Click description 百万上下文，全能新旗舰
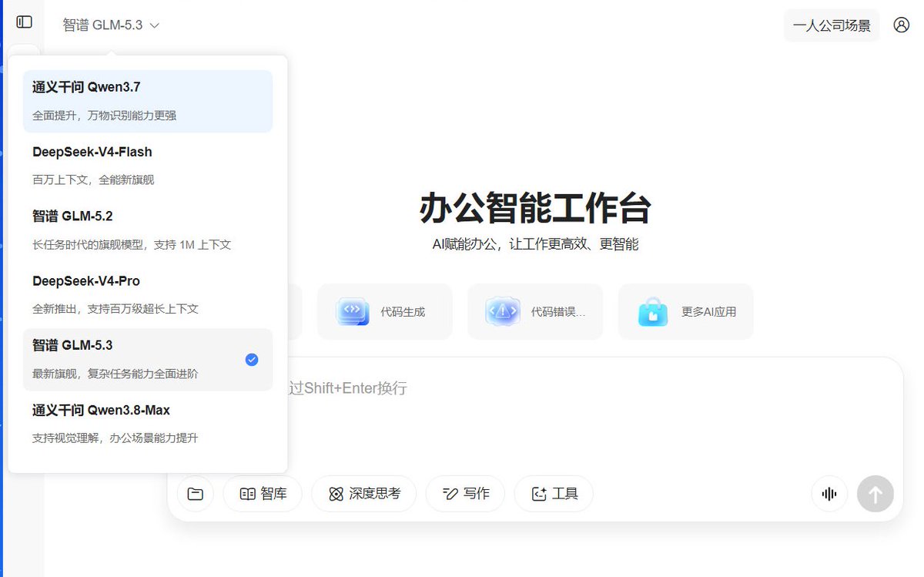The width and height of the screenshot is (924, 577). (93, 179)
